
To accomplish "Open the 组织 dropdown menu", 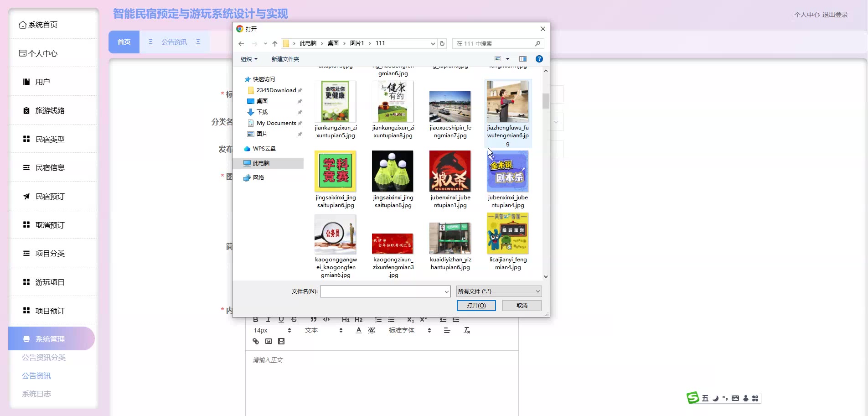I will tap(249, 59).
